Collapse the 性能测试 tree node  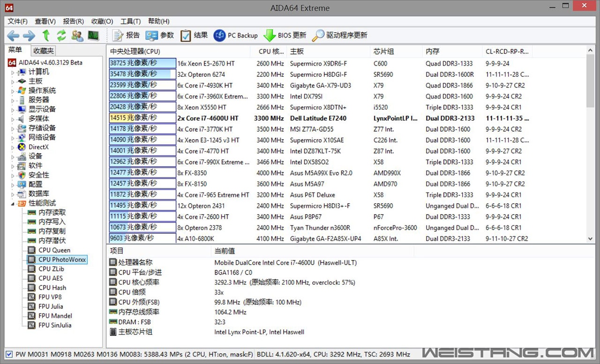point(13,203)
